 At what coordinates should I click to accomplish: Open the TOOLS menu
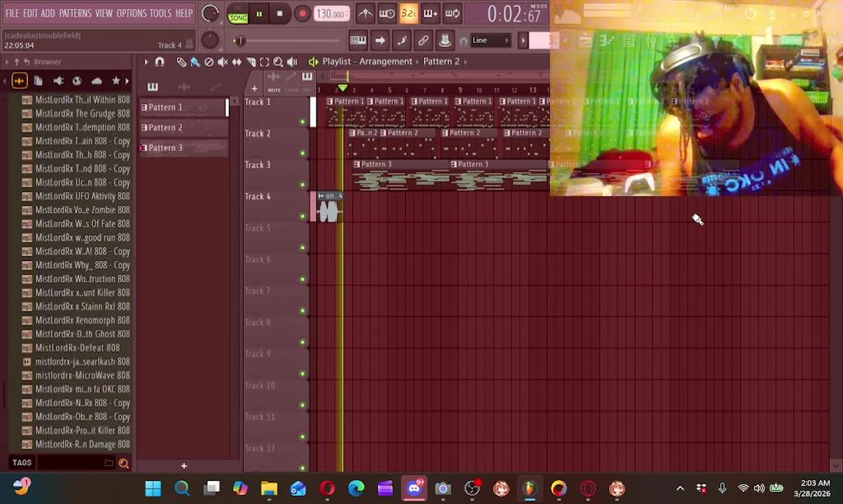(160, 13)
